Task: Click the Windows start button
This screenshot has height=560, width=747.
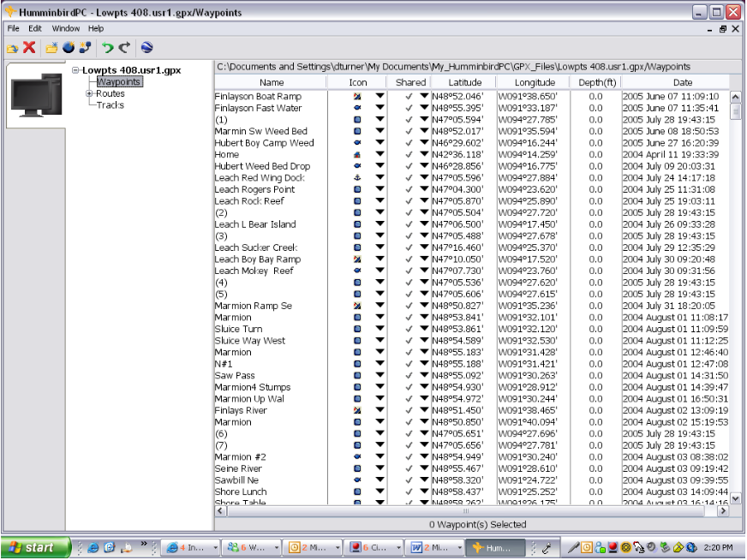Action: pos(35,548)
